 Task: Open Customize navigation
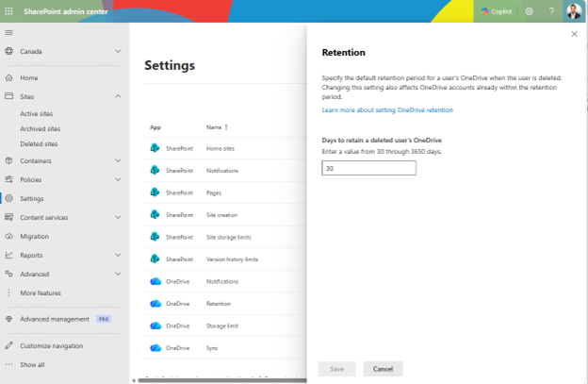pos(52,345)
